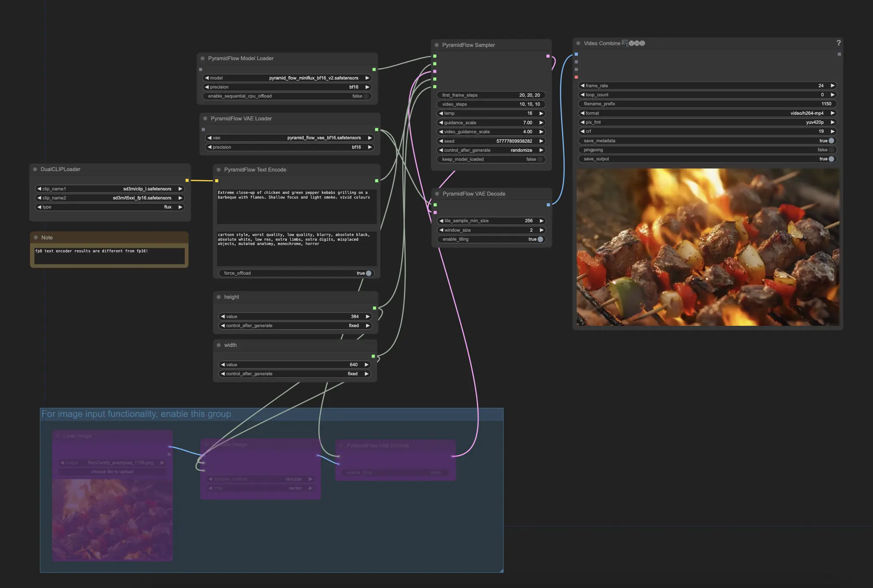This screenshot has height=588, width=873.
Task: Decrease the width value with left arrow
Action: 223,365
